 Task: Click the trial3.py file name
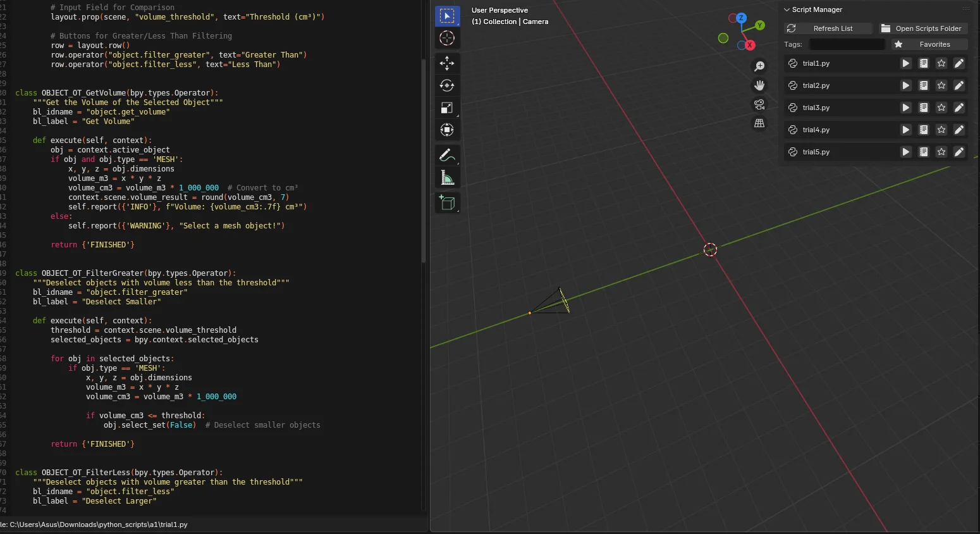tap(816, 108)
